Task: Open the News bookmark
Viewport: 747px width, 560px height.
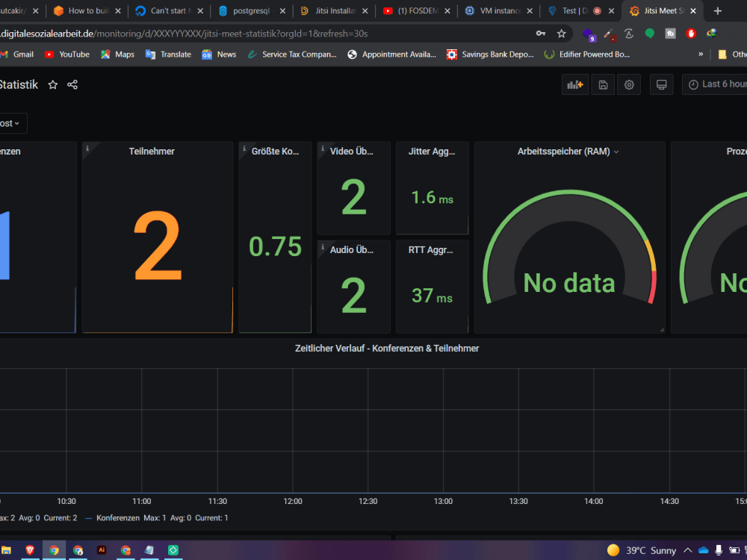Action: [219, 55]
